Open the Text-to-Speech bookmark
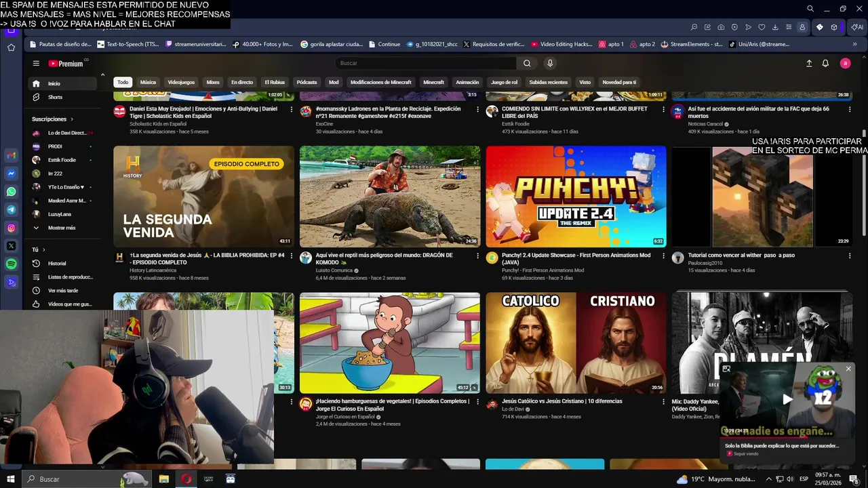Image resolution: width=868 pixels, height=488 pixels. point(128,44)
